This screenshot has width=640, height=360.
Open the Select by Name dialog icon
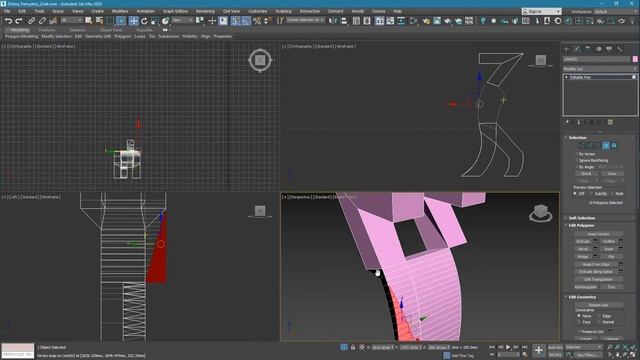coord(99,21)
